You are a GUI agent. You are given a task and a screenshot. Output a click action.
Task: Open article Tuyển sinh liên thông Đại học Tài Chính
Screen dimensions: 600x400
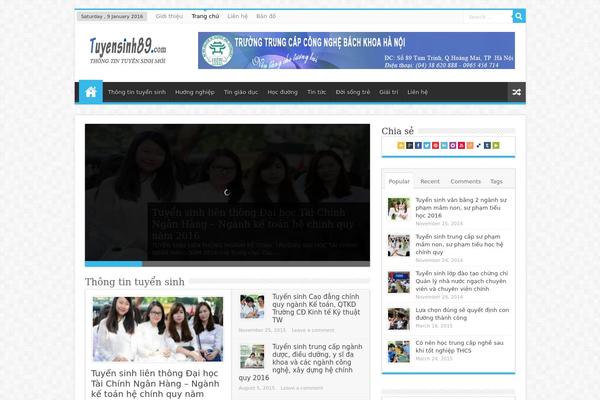coord(155,384)
